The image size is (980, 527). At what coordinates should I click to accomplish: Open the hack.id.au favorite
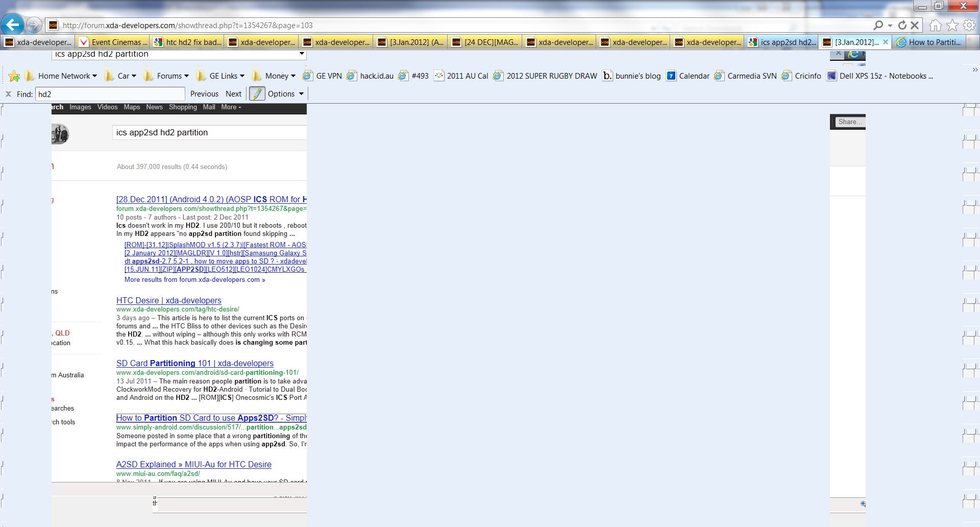pos(370,76)
